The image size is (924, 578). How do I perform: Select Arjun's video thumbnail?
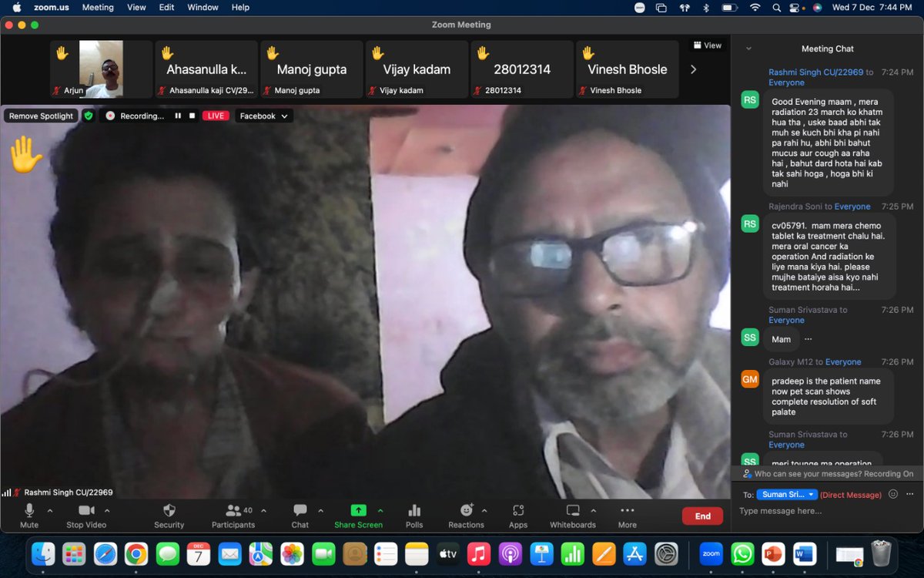(x=101, y=69)
